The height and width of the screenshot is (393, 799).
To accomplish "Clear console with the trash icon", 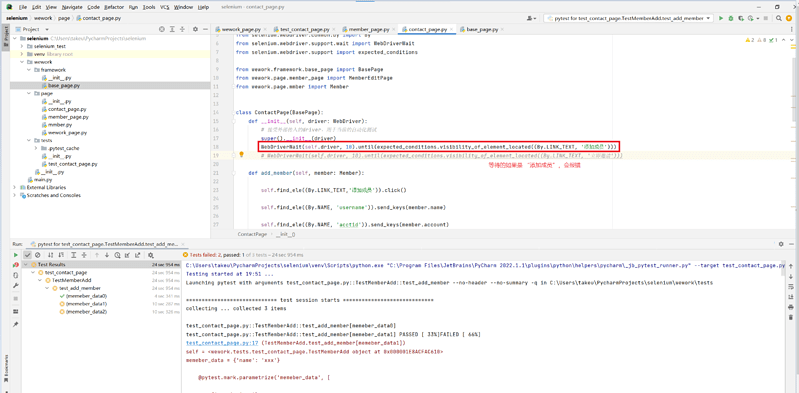I will [791, 317].
